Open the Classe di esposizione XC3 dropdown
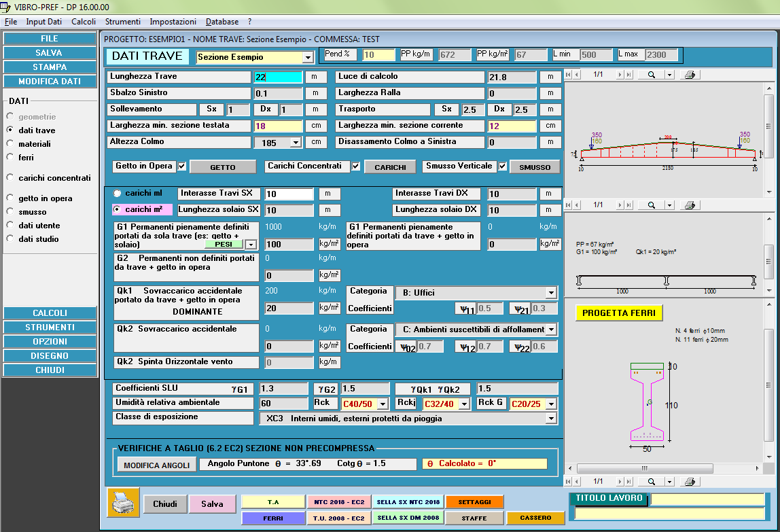The width and height of the screenshot is (780, 532). coord(550,419)
